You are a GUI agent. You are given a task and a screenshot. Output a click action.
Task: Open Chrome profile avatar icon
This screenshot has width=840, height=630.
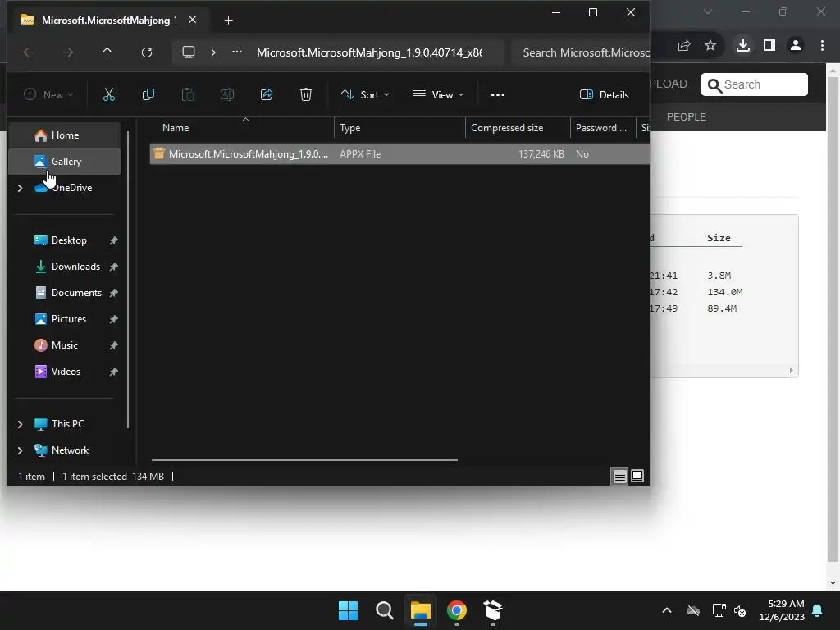coord(796,46)
